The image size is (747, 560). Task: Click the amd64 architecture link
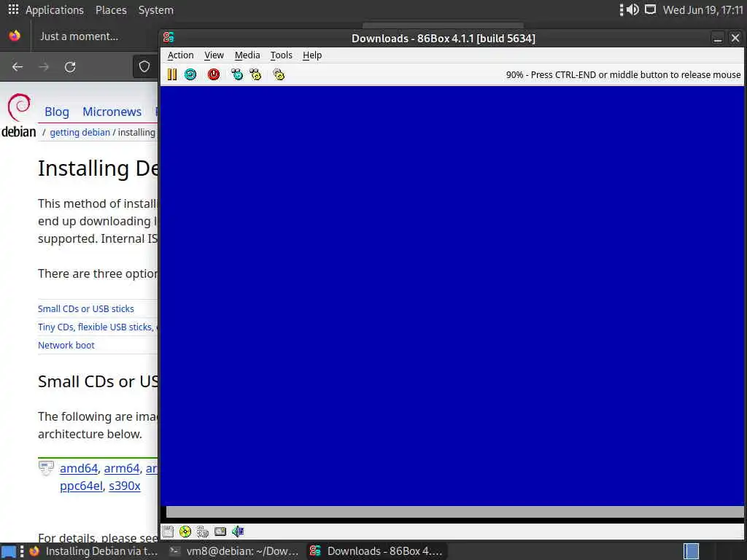(79, 468)
